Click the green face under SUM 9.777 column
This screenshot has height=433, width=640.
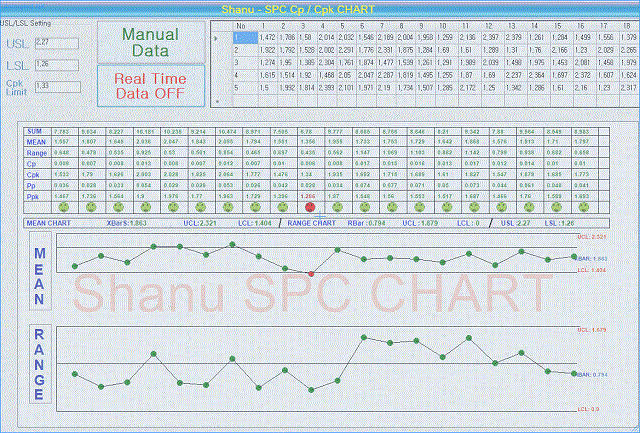(338, 207)
